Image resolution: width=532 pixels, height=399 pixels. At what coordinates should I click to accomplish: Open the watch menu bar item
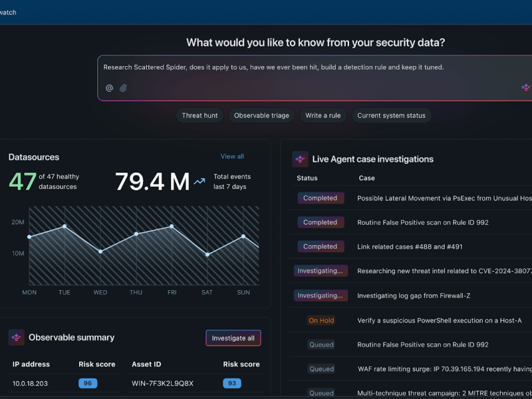click(x=8, y=12)
